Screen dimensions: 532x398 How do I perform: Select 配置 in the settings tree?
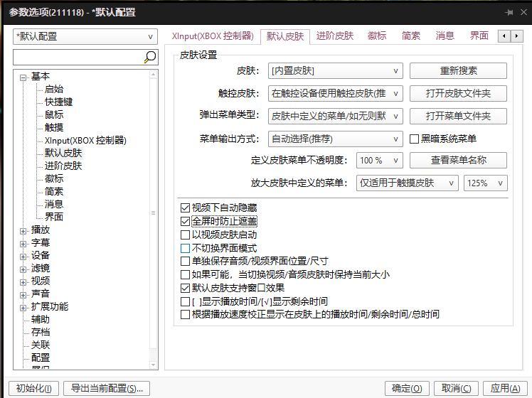(x=41, y=357)
